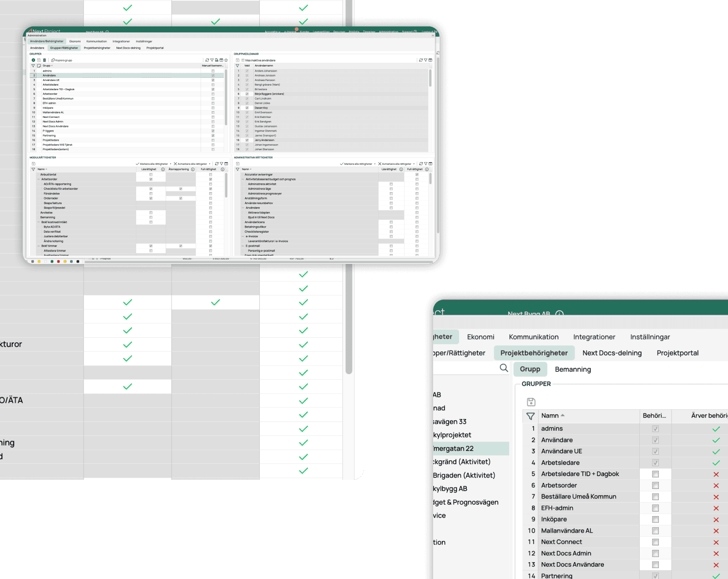Refresh the Grupper list
Screen dimensions: 728x579
pyautogui.click(x=207, y=60)
